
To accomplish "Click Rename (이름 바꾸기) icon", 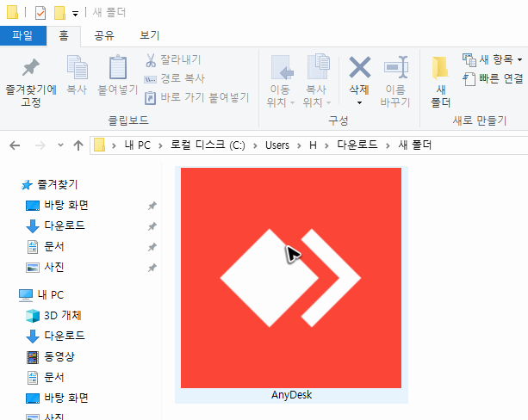I will [x=396, y=67].
